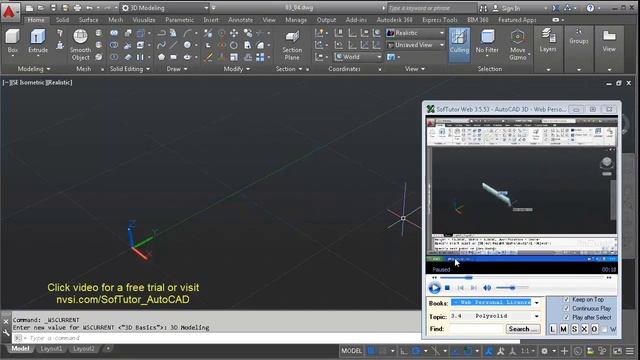Screen dimensions: 640x360
Task: Click the Undo arrow in quick access toolbar
Action: (89, 8)
